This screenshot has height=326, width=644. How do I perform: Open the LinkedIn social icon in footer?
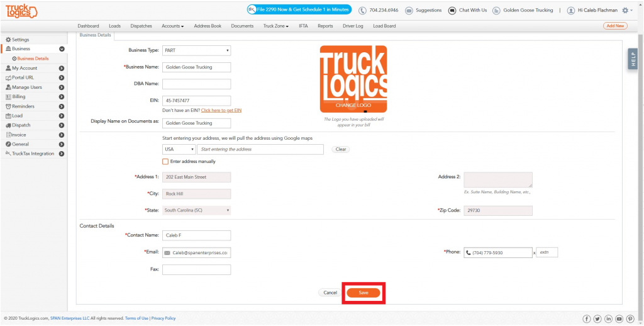608,318
